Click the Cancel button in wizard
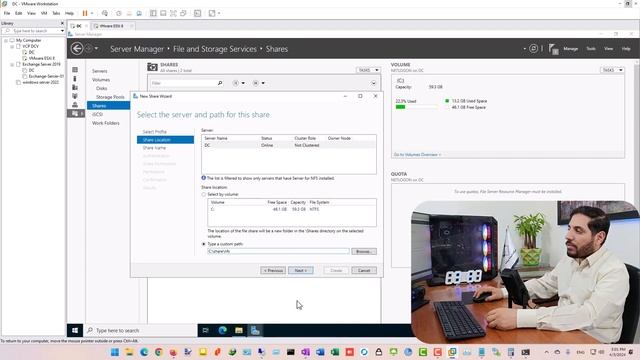 coord(364,271)
